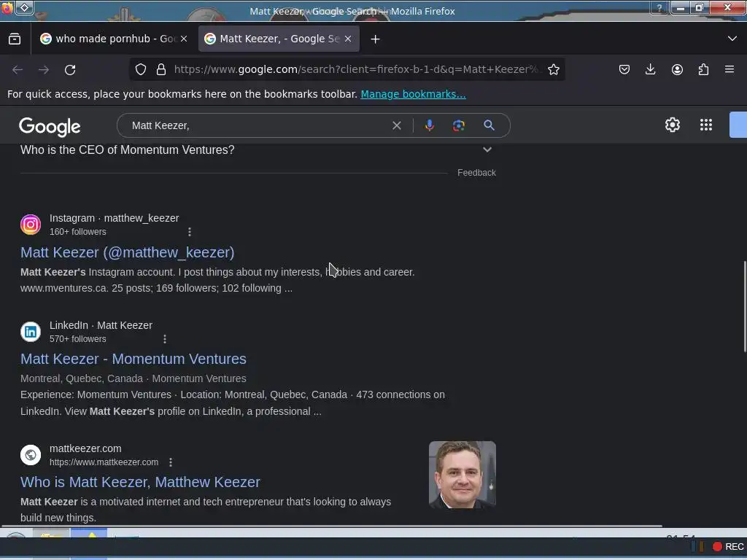Click the title bar help question button
The image size is (747, 560).
[659, 7]
